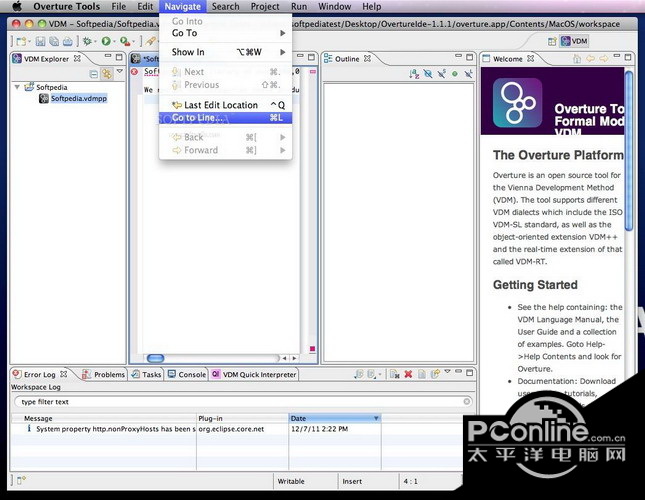Viewport: 645px width, 500px height.
Task: Switch to the Tasks tab
Action: [x=146, y=375]
